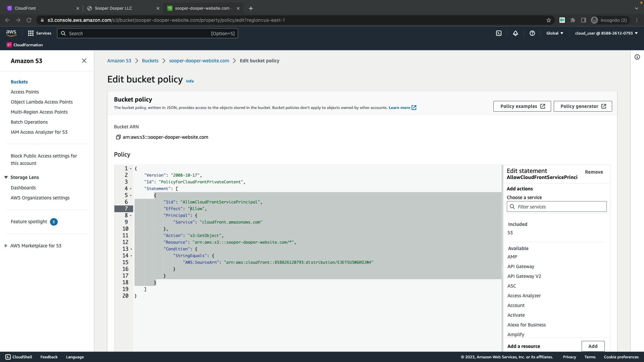Expand AWS Marketplace for S3 section
The width and height of the screenshot is (644, 362).
coord(6,246)
